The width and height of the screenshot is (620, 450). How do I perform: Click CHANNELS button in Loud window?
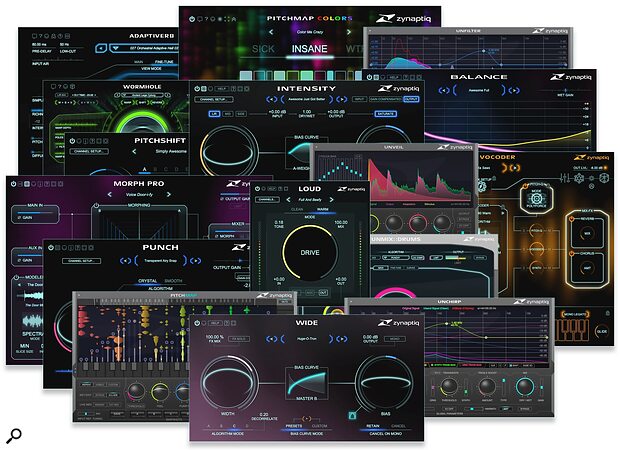click(267, 200)
